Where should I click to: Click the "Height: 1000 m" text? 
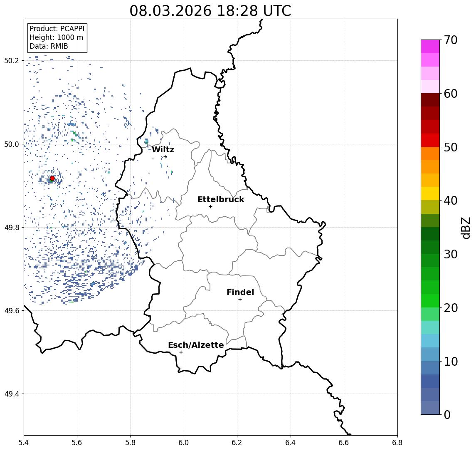pos(56,38)
